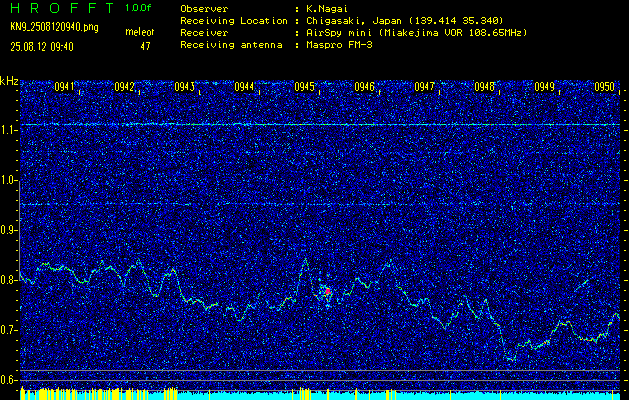
Task: Click the 0944 time marker
Action: point(244,87)
